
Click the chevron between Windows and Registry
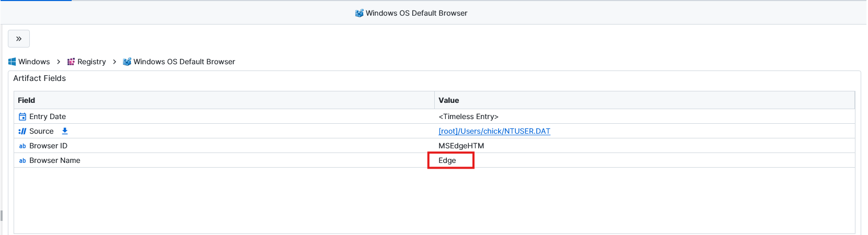pyautogui.click(x=59, y=62)
